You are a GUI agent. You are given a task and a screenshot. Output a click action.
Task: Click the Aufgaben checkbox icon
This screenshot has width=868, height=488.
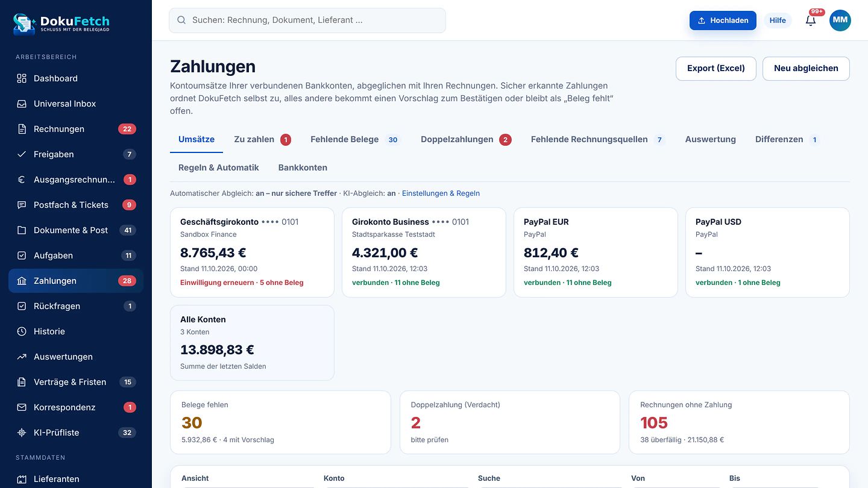pyautogui.click(x=22, y=255)
